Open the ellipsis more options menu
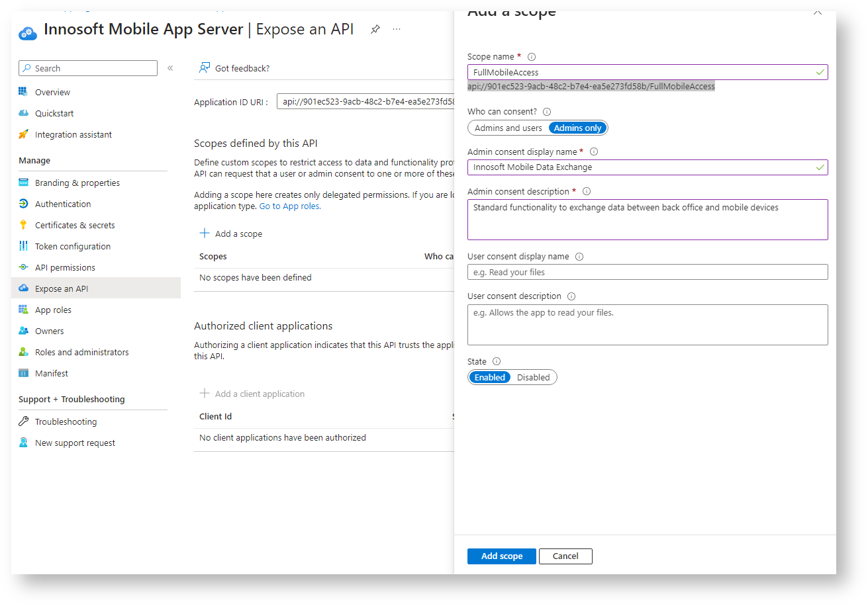Image resolution: width=868 pixels, height=606 pixels. pos(397,30)
